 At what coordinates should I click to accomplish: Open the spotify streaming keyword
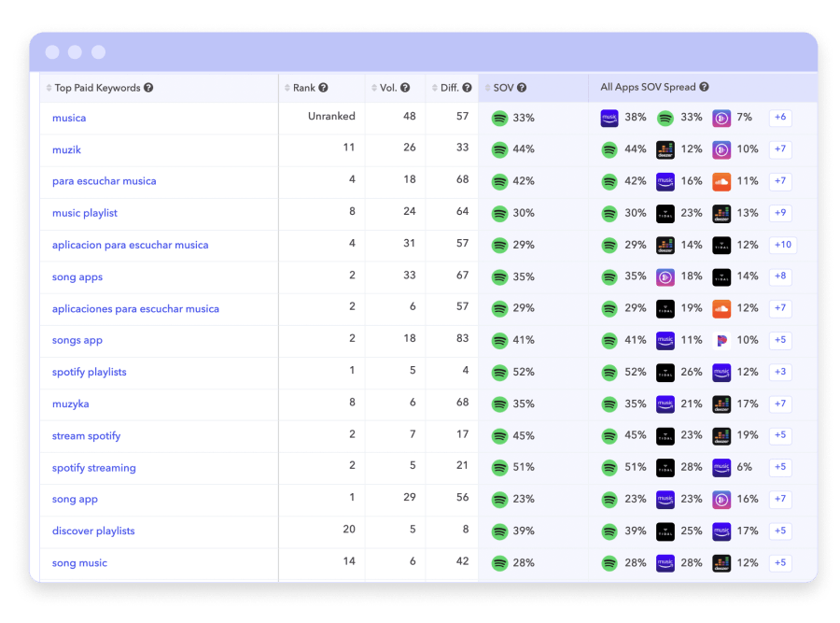click(93, 468)
